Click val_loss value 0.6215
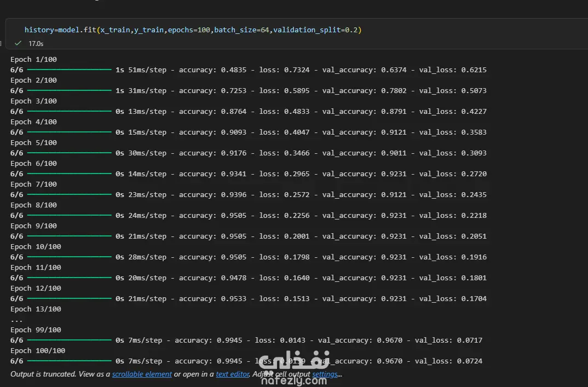The height and width of the screenshot is (387, 588). (474, 70)
